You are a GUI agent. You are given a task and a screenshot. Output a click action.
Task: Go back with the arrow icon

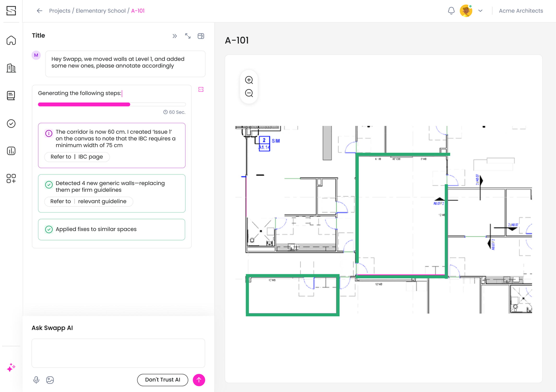[x=39, y=11]
